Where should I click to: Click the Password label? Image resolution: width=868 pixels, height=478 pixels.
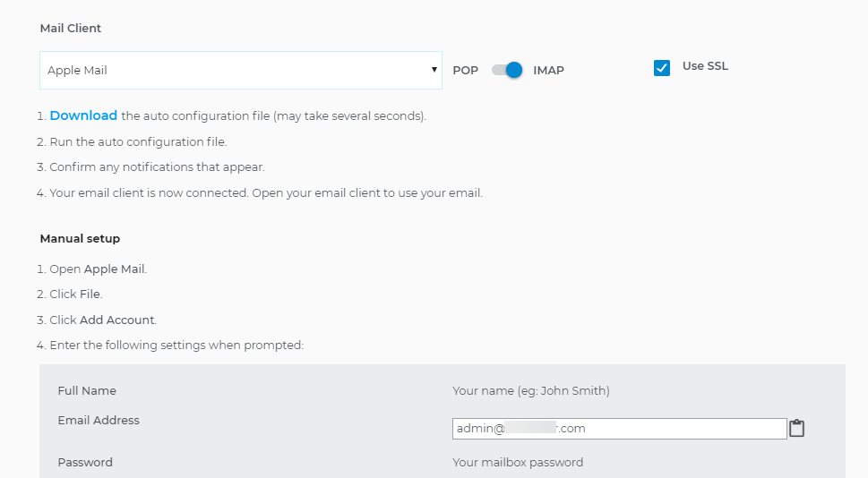pos(85,463)
